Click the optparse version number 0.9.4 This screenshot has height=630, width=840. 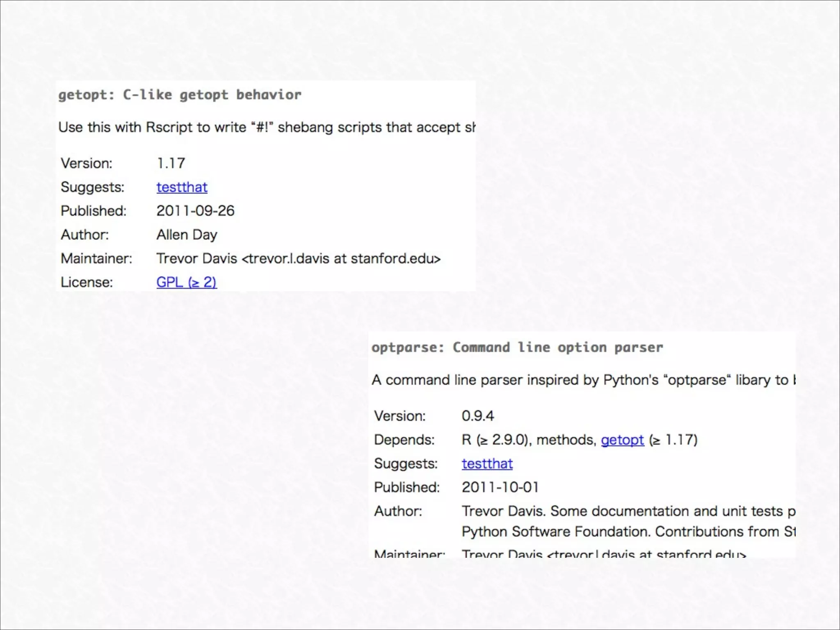coord(477,416)
